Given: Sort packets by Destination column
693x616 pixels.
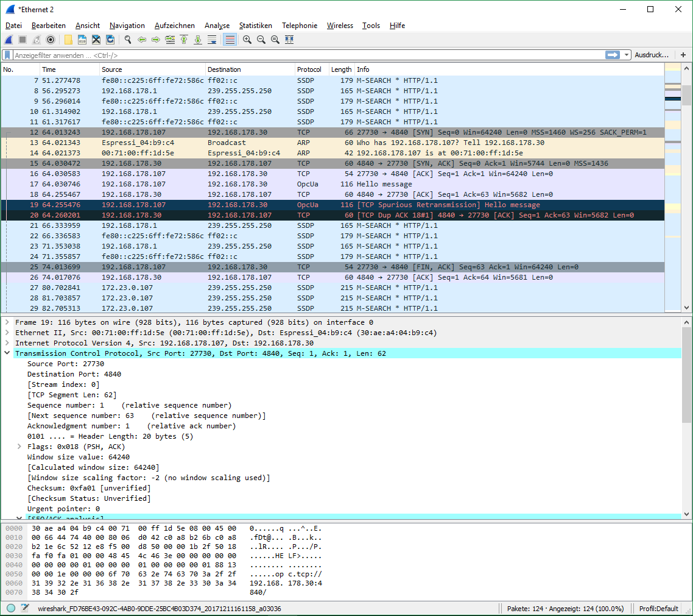Looking at the screenshot, I should click(x=250, y=69).
